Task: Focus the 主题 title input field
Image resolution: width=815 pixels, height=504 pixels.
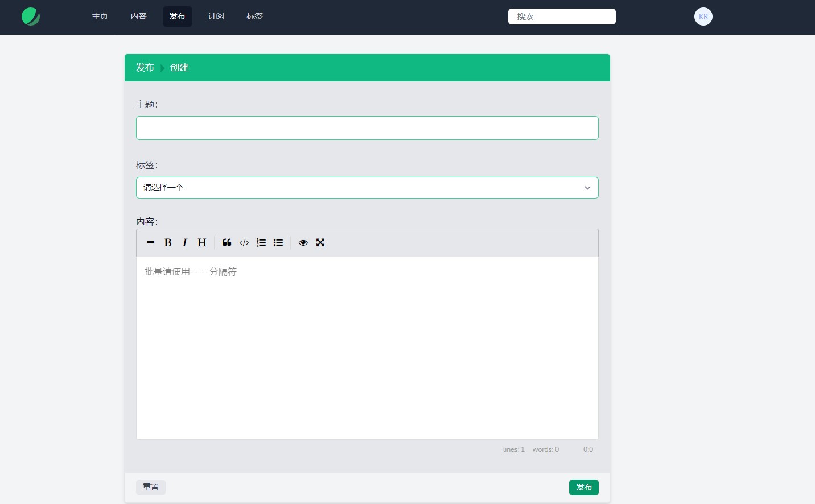Action: (367, 128)
